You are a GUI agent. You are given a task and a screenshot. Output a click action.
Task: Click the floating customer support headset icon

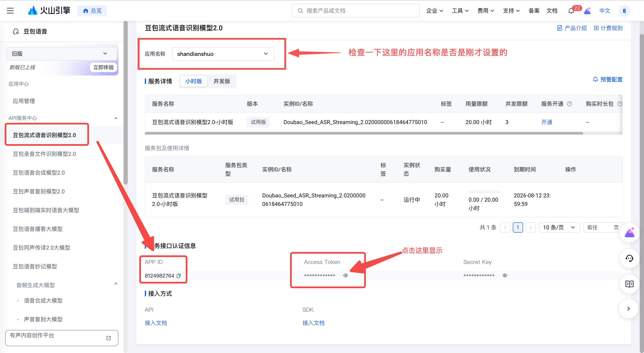tap(630, 259)
